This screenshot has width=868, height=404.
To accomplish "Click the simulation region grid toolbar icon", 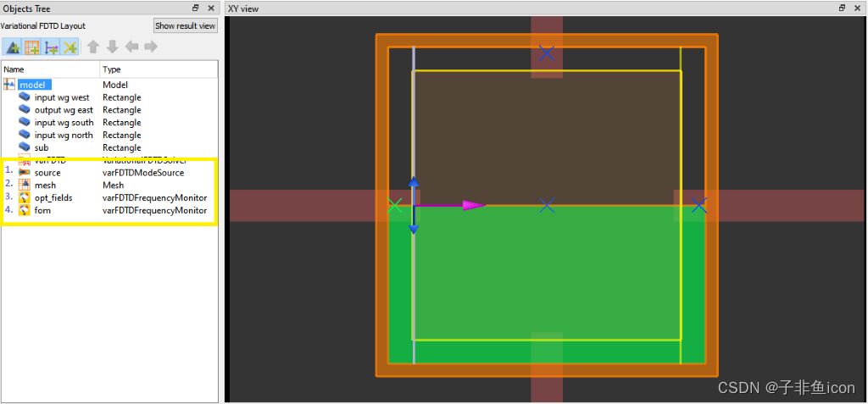I will click(31, 47).
